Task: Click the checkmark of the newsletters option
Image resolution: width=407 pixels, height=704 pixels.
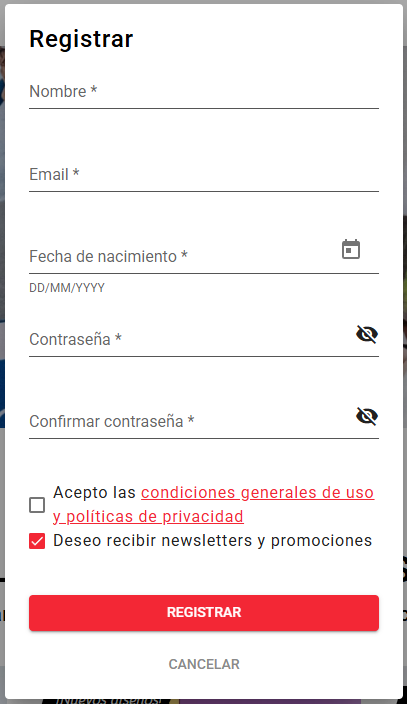Action: pyautogui.click(x=37, y=541)
